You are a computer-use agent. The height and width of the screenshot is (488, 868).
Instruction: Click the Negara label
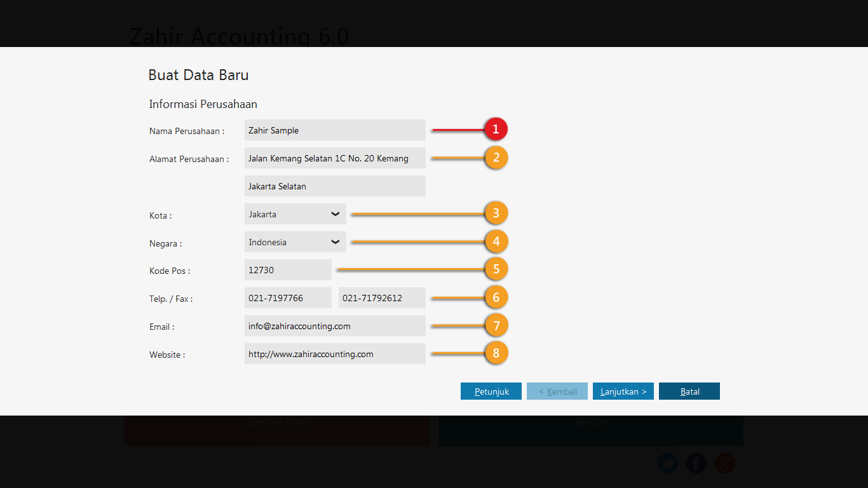coord(166,243)
